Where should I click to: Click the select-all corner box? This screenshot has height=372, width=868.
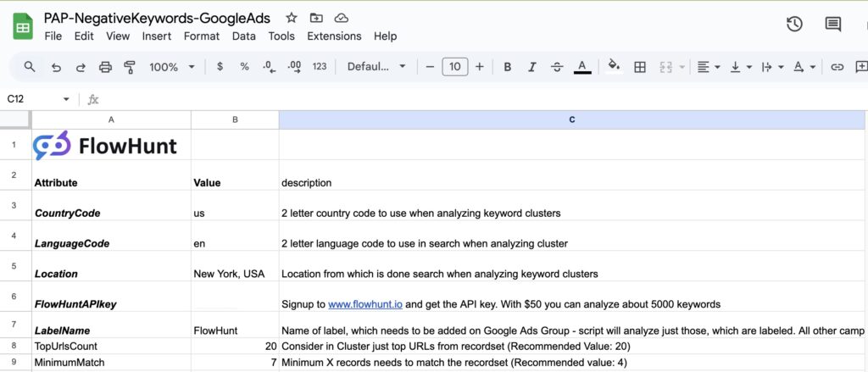[15, 119]
